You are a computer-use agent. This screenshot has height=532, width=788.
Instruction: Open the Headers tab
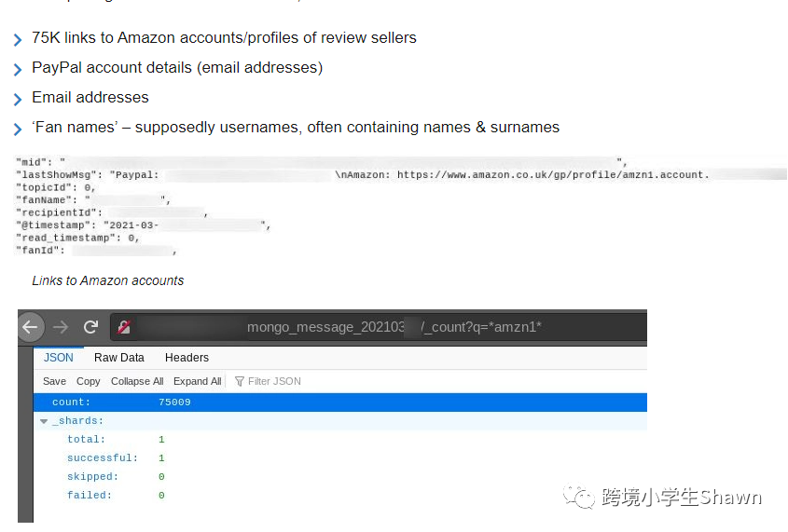tap(187, 358)
